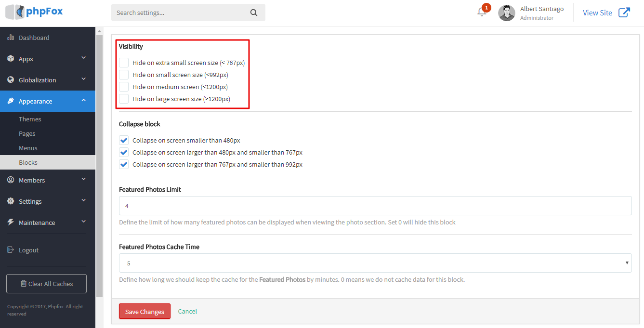Screen dimensions: 644x328
Task: Enable Hide on extra small screen size
Action: [x=124, y=63]
